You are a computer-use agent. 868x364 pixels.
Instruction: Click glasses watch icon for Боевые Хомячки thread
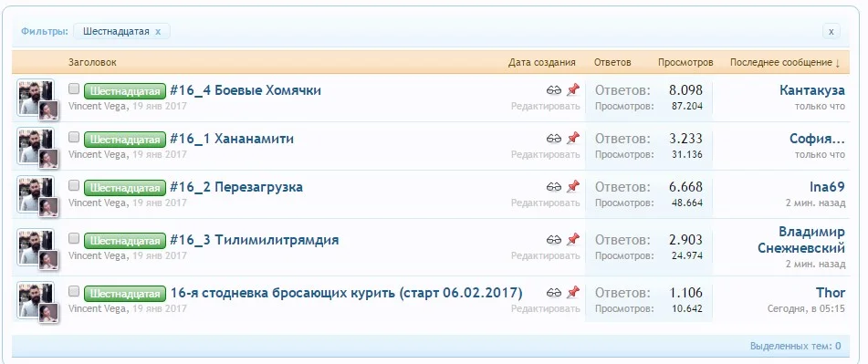[x=554, y=90]
